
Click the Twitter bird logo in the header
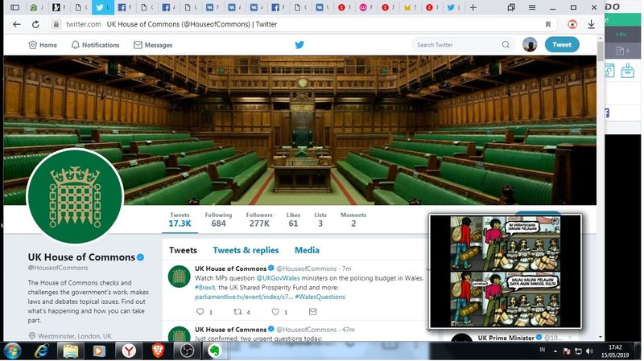click(299, 45)
